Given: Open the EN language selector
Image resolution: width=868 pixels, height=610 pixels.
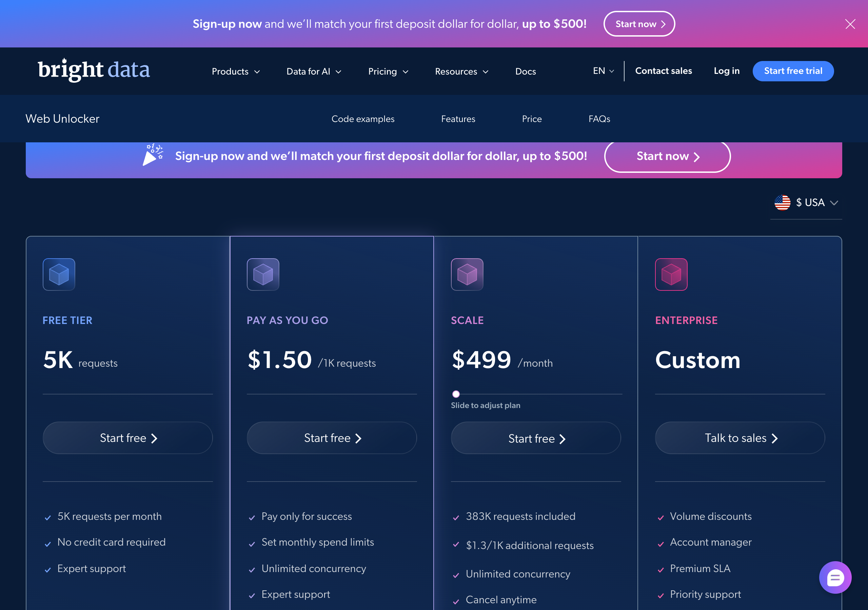Looking at the screenshot, I should point(604,71).
